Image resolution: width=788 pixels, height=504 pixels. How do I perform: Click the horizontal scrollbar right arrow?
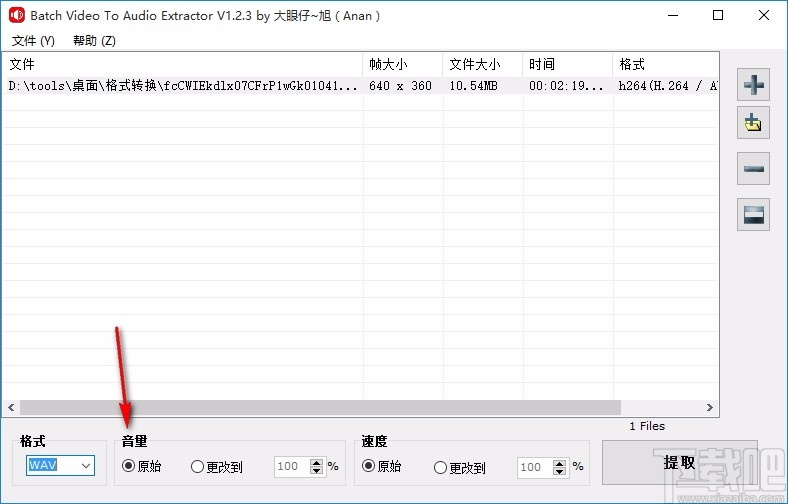tap(710, 408)
